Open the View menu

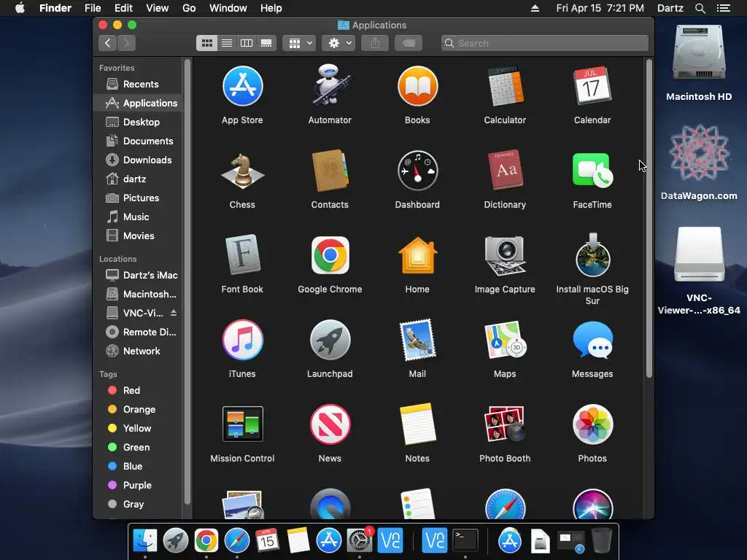pos(158,8)
